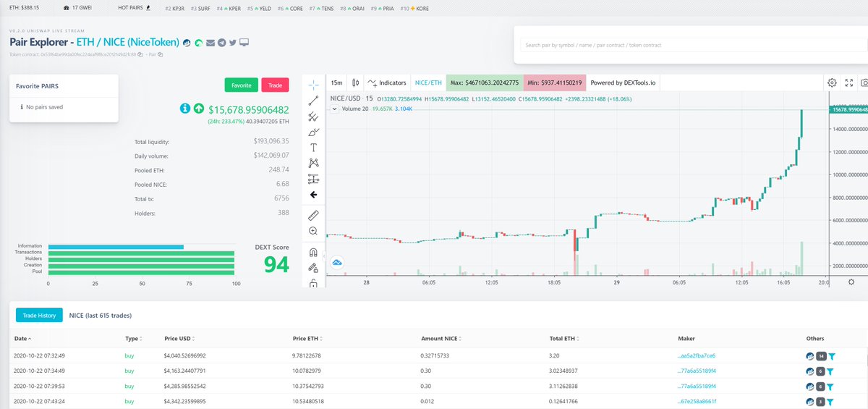Click the Powered by DEXTools.io label
The width and height of the screenshot is (868, 409).
[623, 83]
